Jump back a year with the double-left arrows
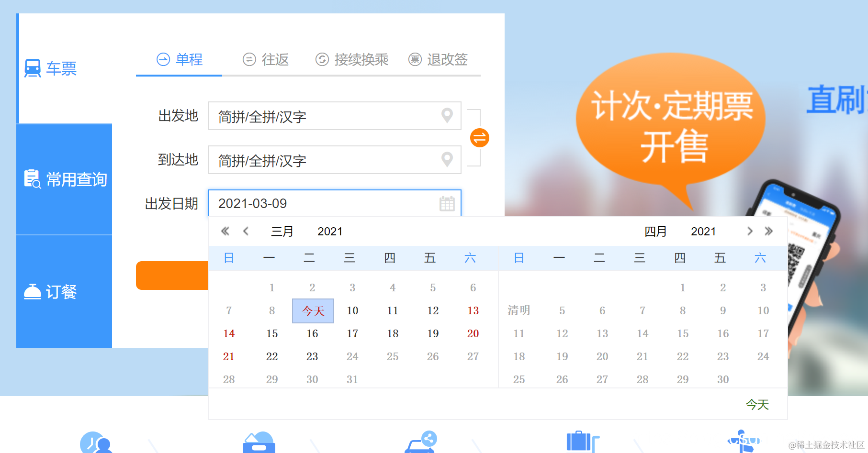 coord(225,231)
